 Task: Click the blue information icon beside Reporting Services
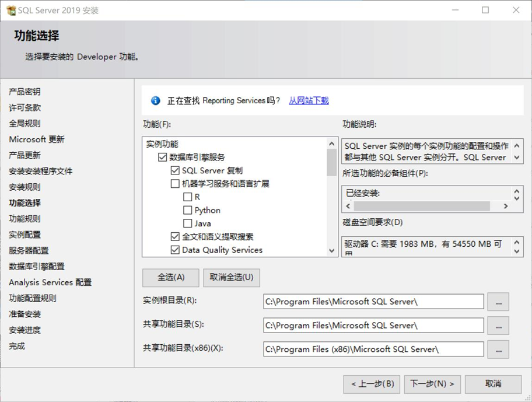click(x=155, y=100)
